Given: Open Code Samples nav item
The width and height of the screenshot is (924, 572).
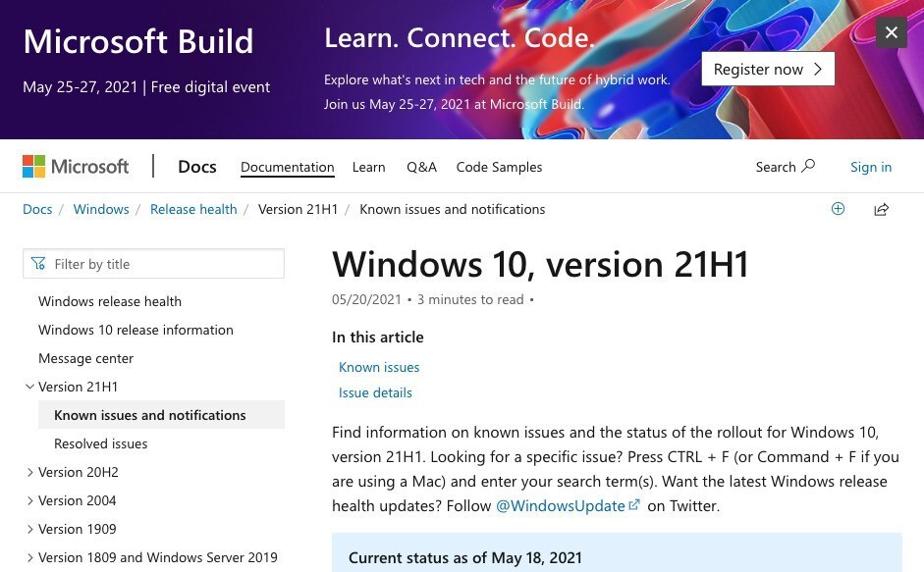Looking at the screenshot, I should (x=499, y=168).
